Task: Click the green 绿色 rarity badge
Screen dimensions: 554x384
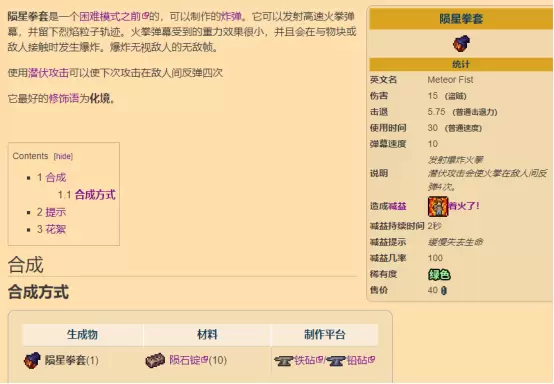Action: (439, 274)
